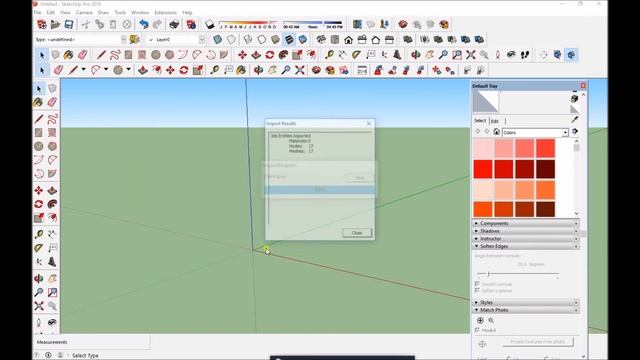Screen dimensions: 640x360
Task: Open the Layer0 layer dropdown arrow
Action: coord(202,40)
